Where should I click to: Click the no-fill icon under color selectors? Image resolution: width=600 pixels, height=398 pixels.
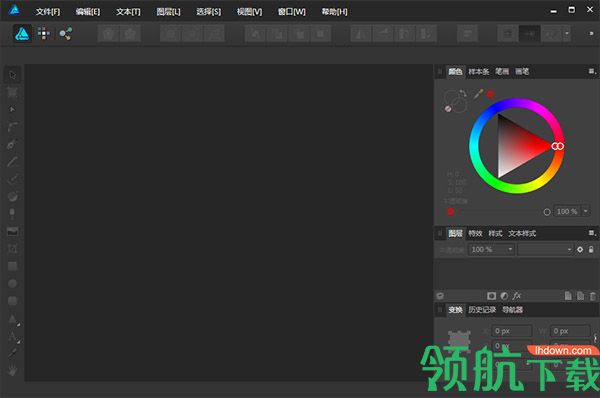point(448,109)
